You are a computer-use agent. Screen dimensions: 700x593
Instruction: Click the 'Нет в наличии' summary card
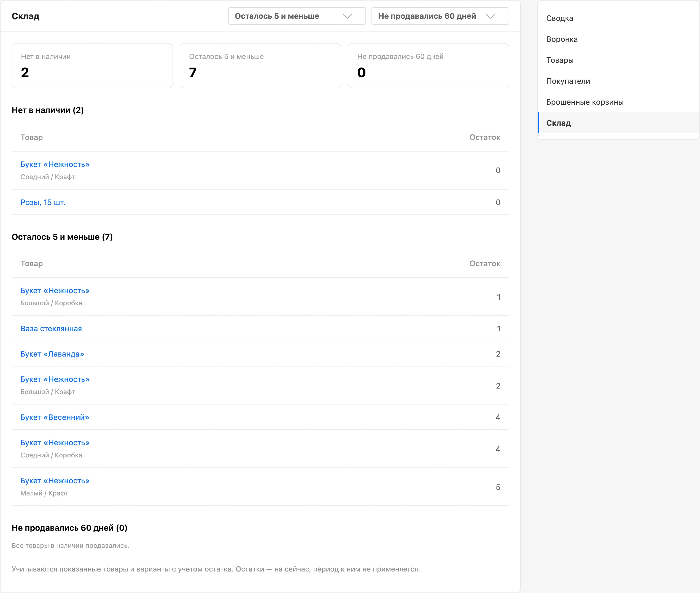pos(92,66)
